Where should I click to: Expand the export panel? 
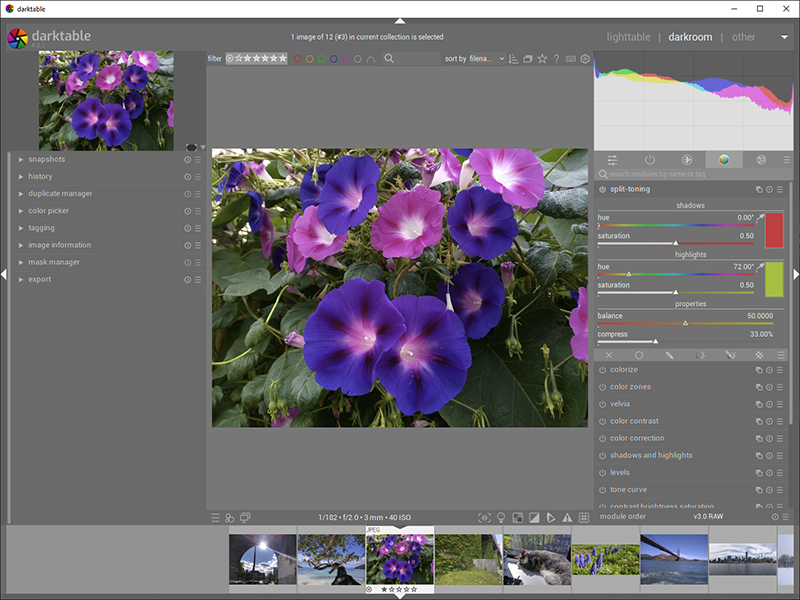(39, 279)
